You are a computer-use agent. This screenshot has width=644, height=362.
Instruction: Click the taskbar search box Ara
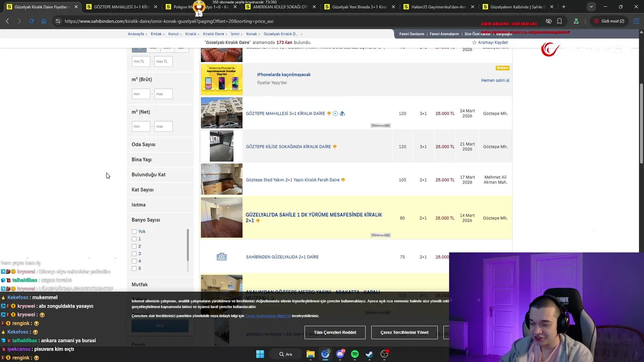(286, 354)
